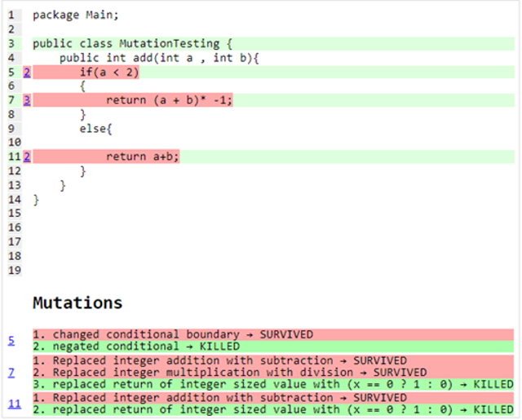Open line 5 link in Mutations list
This screenshot has width=522, height=420.
(11, 340)
